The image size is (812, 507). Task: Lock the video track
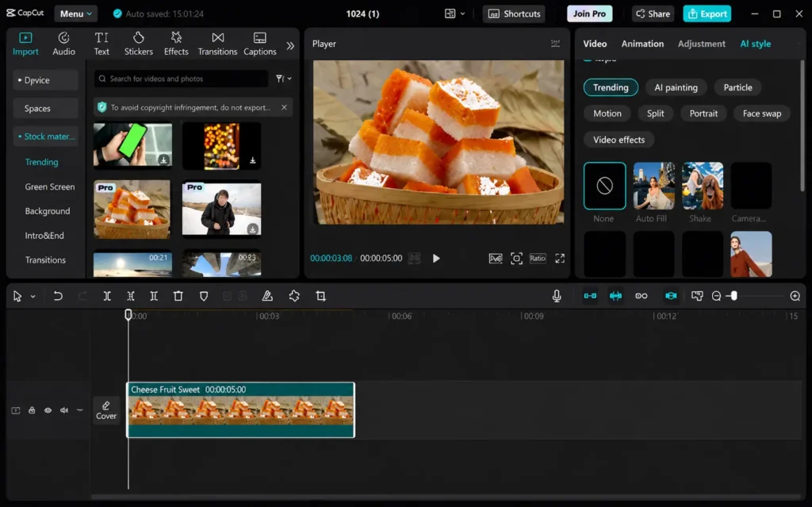coord(32,410)
